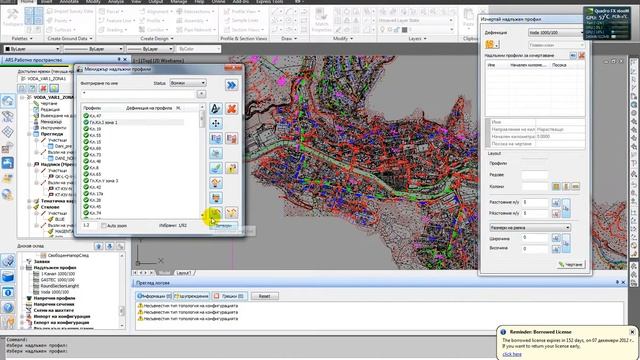Click the green check icon next to Кл.47
Image resolution: width=640 pixels, height=360 pixels.
pyautogui.click(x=86, y=116)
